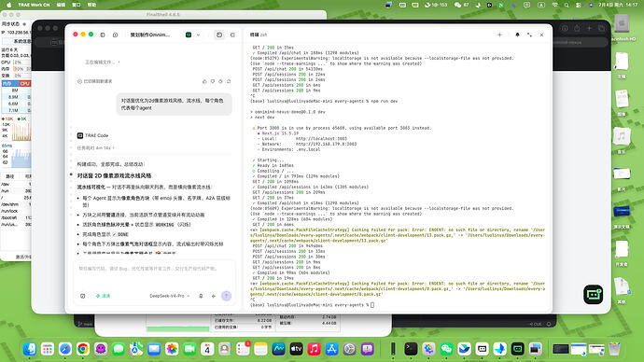Click the terminal prompt cursor line at bottom
This screenshot has height=362, width=644.
[x=312, y=305]
